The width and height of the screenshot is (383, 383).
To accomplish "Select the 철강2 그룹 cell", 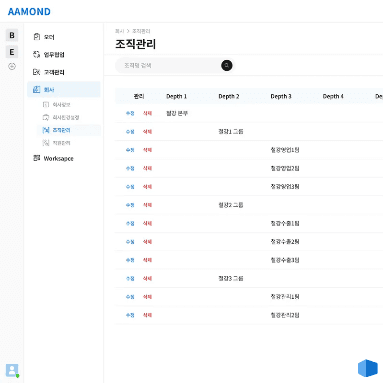I will (231, 205).
